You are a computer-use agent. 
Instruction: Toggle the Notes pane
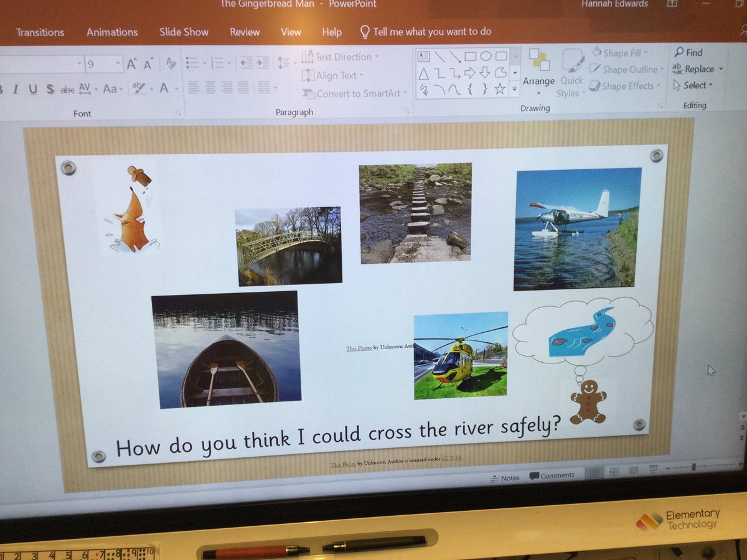point(505,477)
